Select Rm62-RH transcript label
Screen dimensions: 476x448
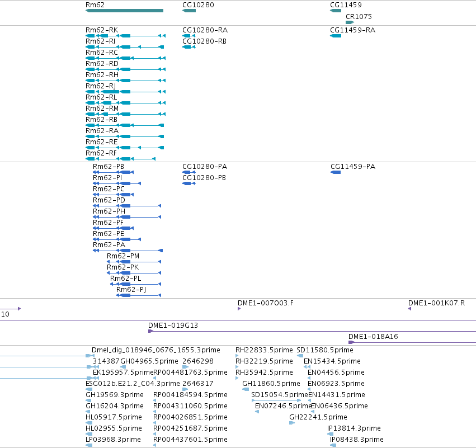(x=102, y=75)
